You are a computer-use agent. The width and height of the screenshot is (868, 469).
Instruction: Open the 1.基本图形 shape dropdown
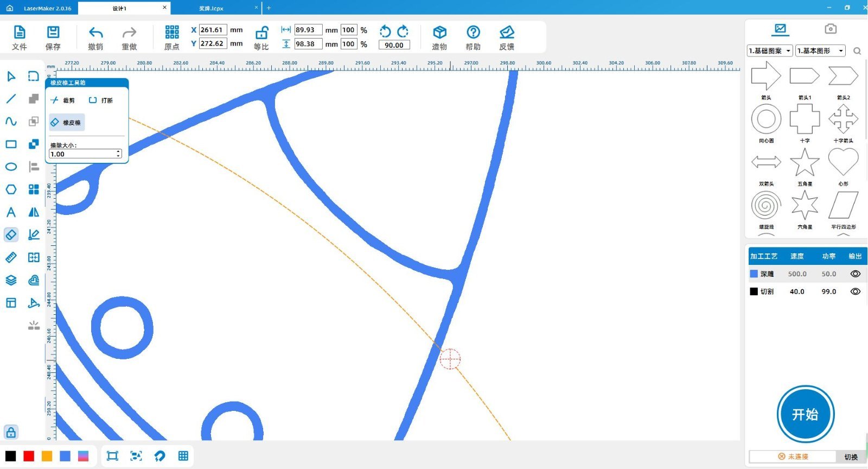(x=820, y=50)
